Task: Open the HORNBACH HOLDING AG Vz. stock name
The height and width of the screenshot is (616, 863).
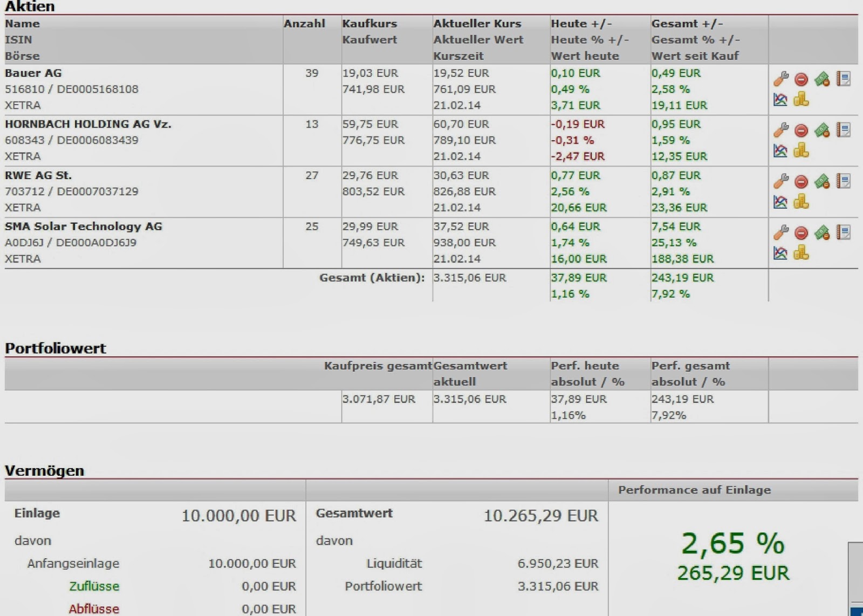Action: (x=88, y=124)
